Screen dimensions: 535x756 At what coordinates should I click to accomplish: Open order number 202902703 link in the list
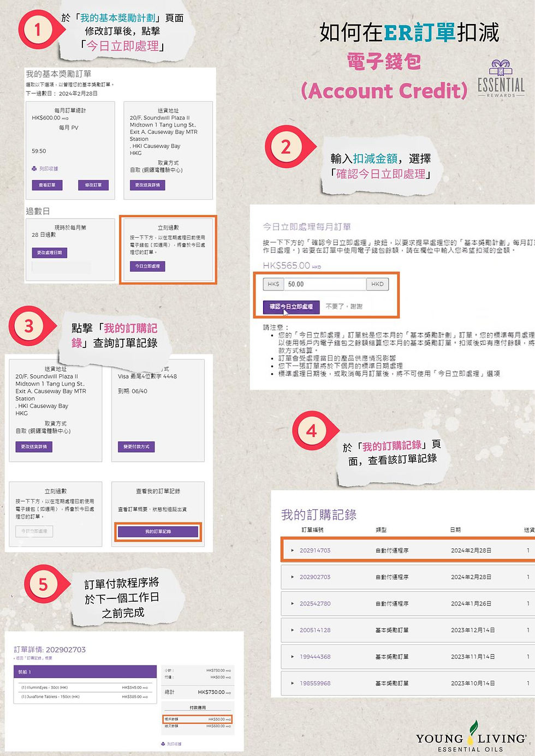(315, 577)
